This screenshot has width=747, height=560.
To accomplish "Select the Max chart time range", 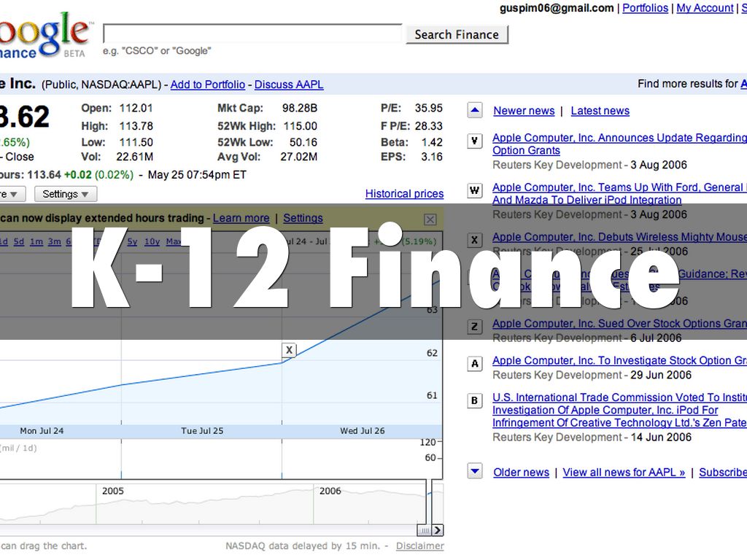I will click(x=173, y=241).
